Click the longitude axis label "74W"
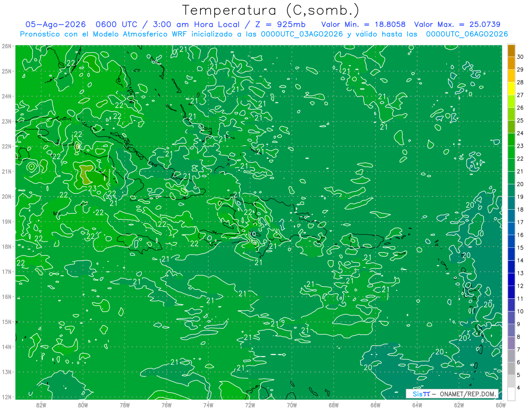Screen dimensions: 532x411 (208, 405)
